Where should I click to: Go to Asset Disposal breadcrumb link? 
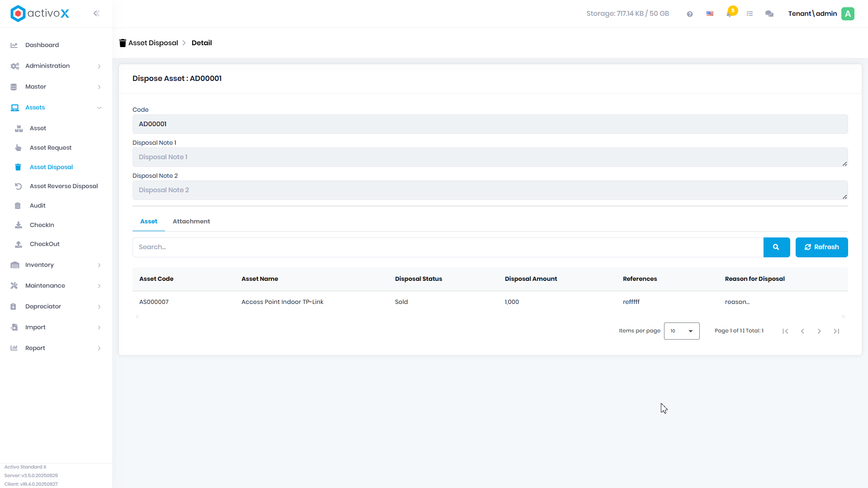[153, 43]
